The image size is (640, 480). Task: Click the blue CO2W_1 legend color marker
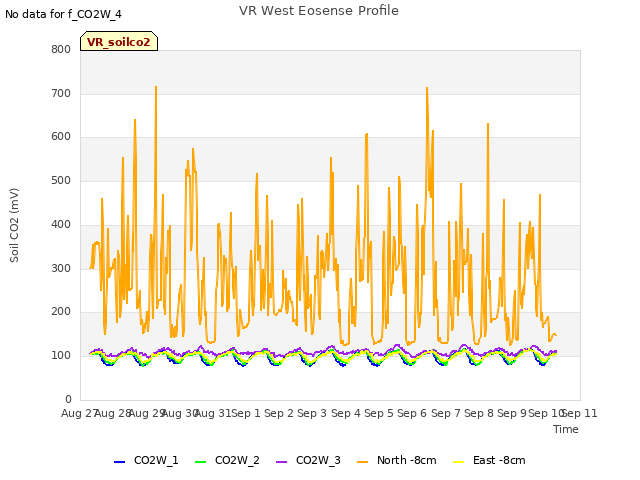pos(119,462)
